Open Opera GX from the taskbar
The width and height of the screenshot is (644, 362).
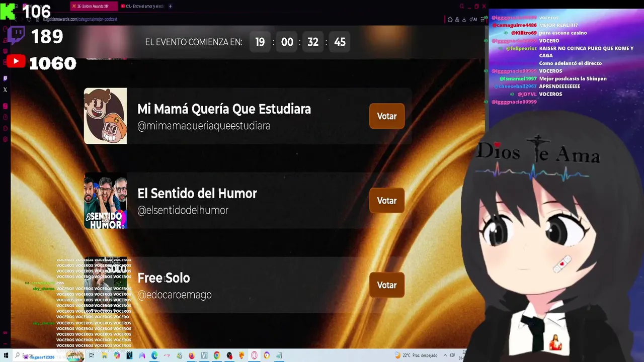tap(254, 355)
